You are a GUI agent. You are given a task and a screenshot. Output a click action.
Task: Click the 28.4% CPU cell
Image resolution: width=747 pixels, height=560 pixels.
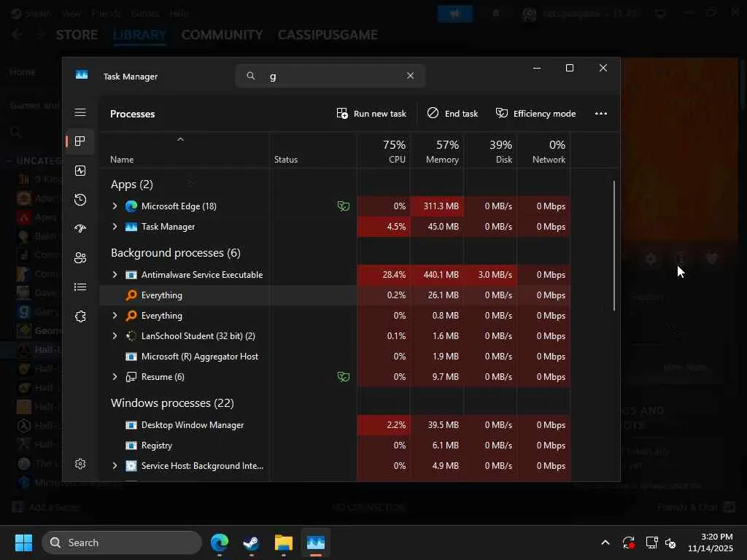click(x=384, y=275)
